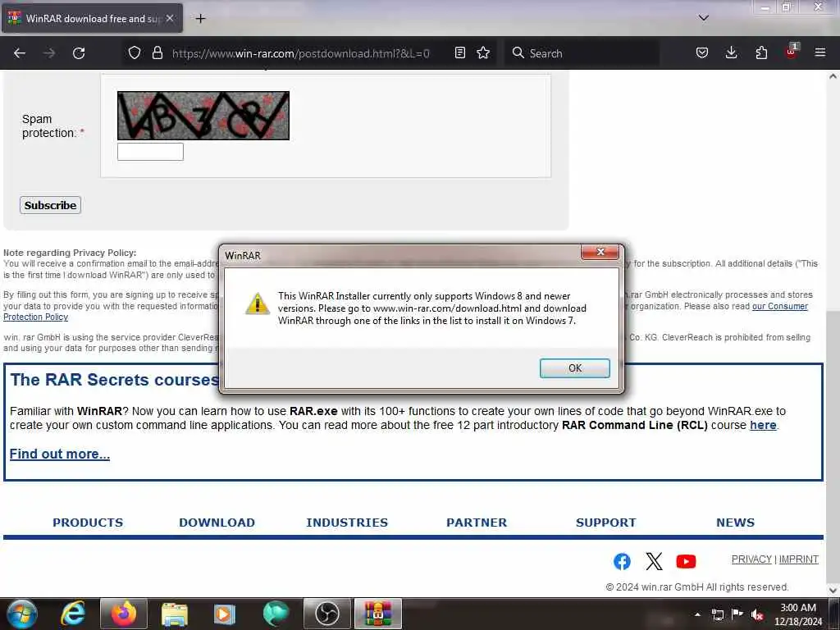Screen dimensions: 840x630
Task: Click the captcha image
Action: (x=203, y=115)
